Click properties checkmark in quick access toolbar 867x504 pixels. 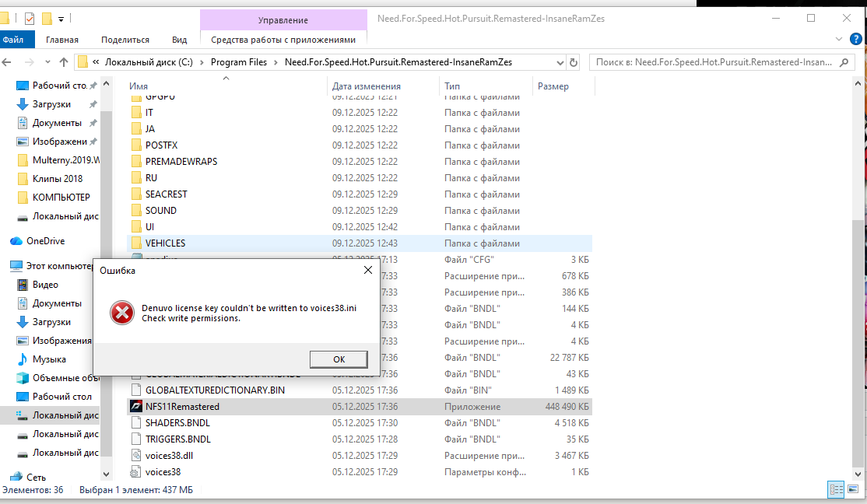pos(30,18)
